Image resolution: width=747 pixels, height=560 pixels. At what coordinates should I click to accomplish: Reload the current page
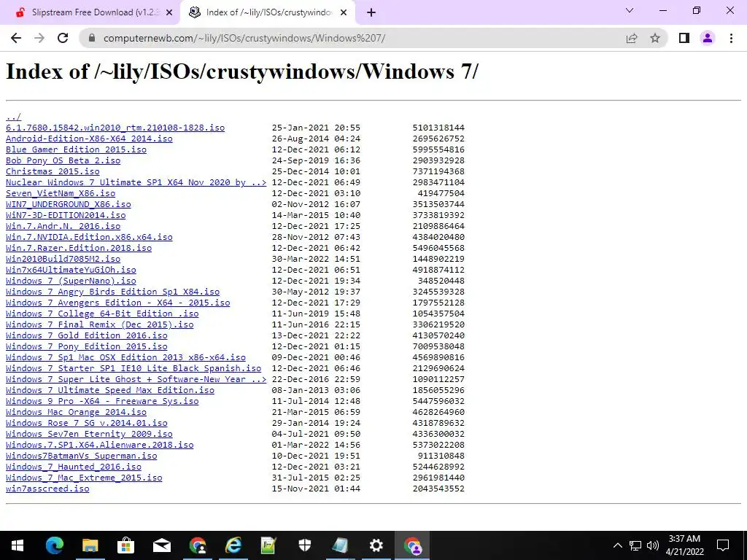pyautogui.click(x=63, y=38)
